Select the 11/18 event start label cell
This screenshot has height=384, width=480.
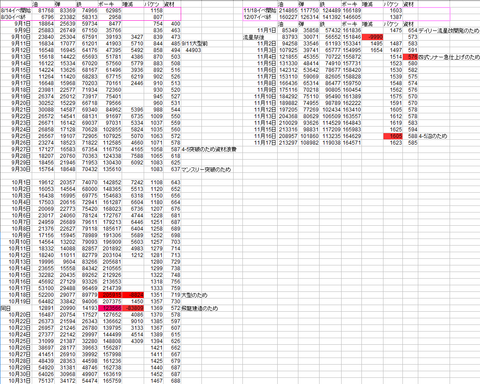[x=260, y=11]
